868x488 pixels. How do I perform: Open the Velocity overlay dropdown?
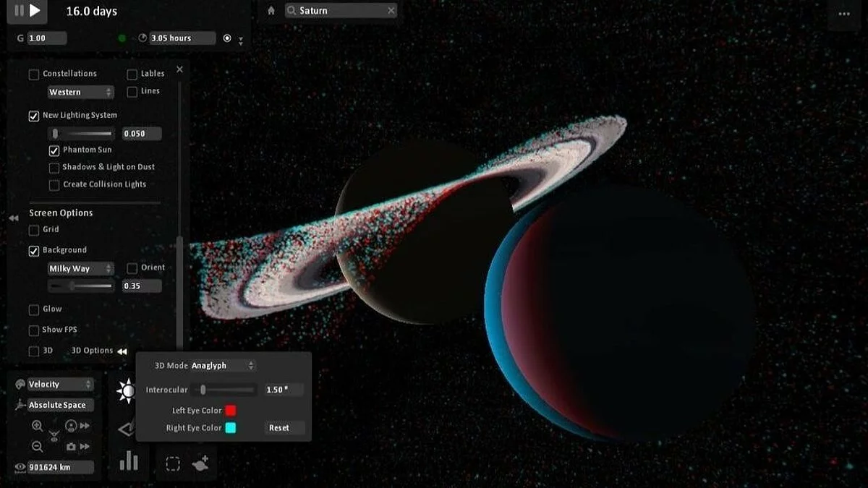(x=59, y=384)
